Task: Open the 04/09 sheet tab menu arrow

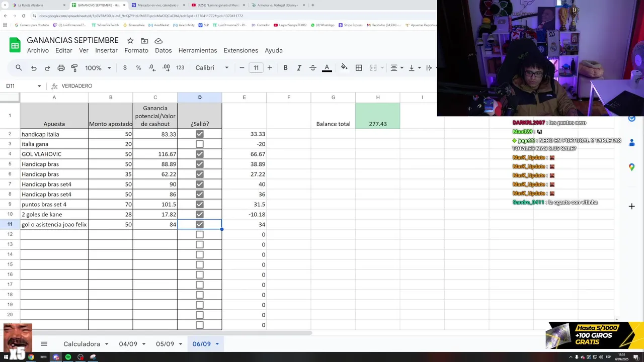Action: (x=143, y=344)
